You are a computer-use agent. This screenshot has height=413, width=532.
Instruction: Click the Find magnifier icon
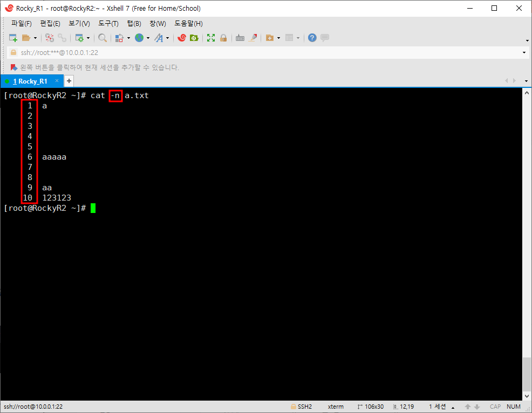[102, 38]
